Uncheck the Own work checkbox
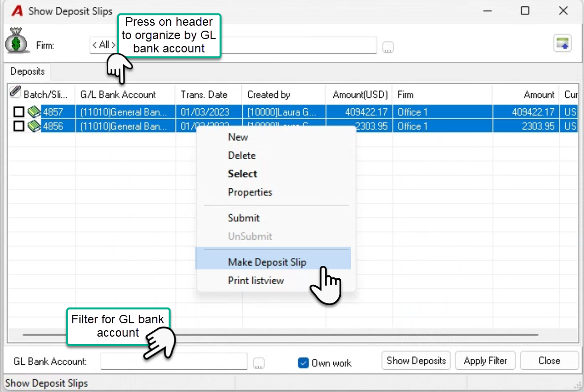 point(303,363)
